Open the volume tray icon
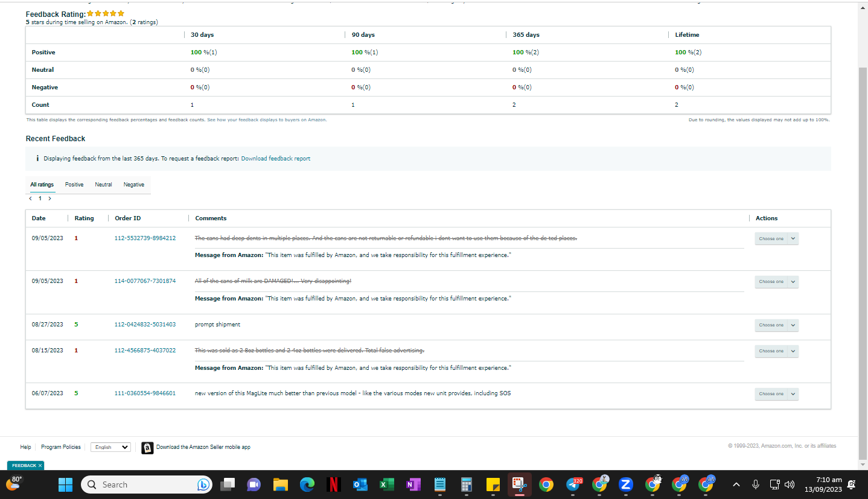This screenshot has width=868, height=499. click(x=789, y=485)
